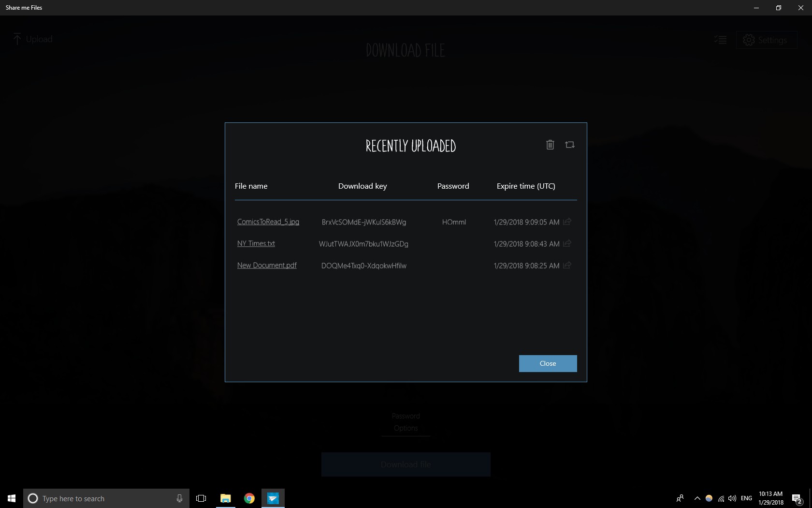Select the ComicsToRead download key text
Image resolution: width=812 pixels, height=508 pixels.
363,222
